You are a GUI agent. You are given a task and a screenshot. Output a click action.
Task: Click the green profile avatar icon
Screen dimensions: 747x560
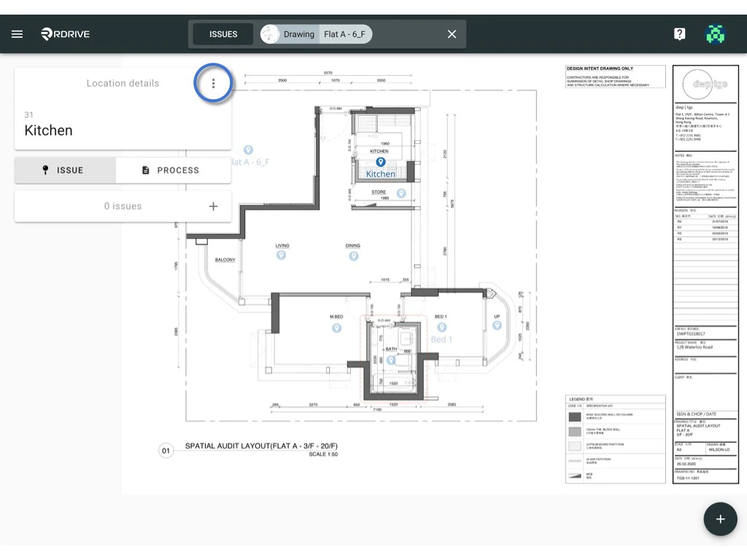[716, 34]
